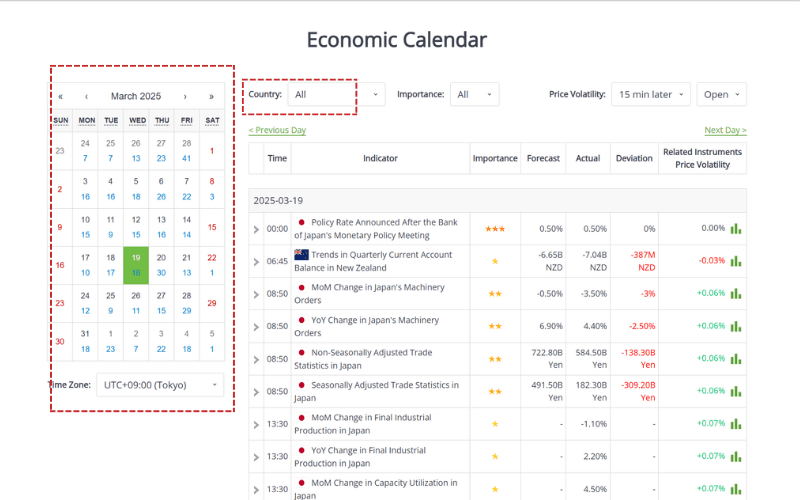Open the Importance filter dropdown
This screenshot has width=800, height=500.
tap(475, 94)
